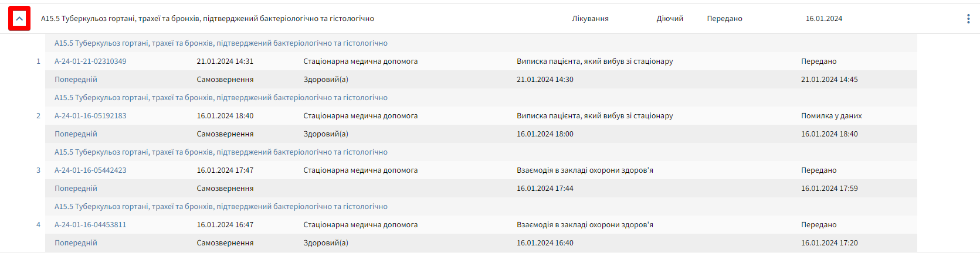Click the A15.5 diagnosis link above record 3
Image resolution: width=980 pixels, height=253 pixels.
[x=221, y=152]
